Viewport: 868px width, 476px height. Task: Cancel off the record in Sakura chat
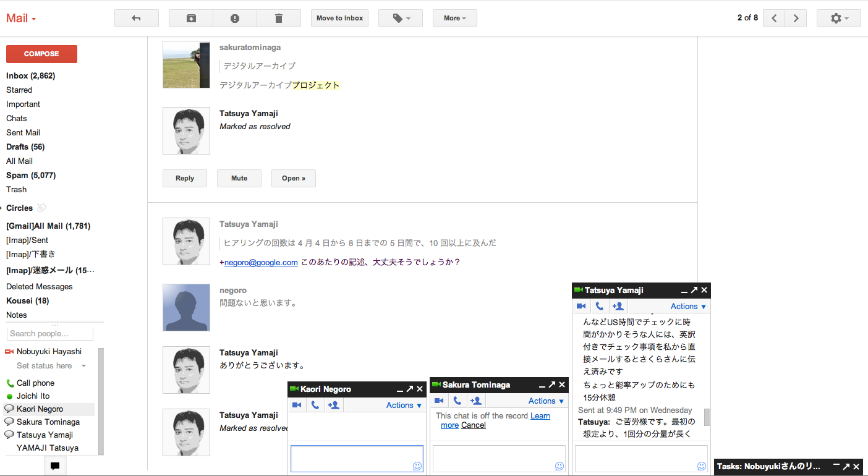[474, 425]
